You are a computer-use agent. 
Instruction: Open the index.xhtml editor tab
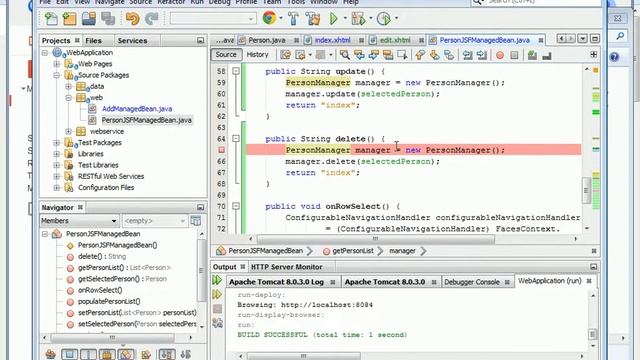click(x=333, y=40)
